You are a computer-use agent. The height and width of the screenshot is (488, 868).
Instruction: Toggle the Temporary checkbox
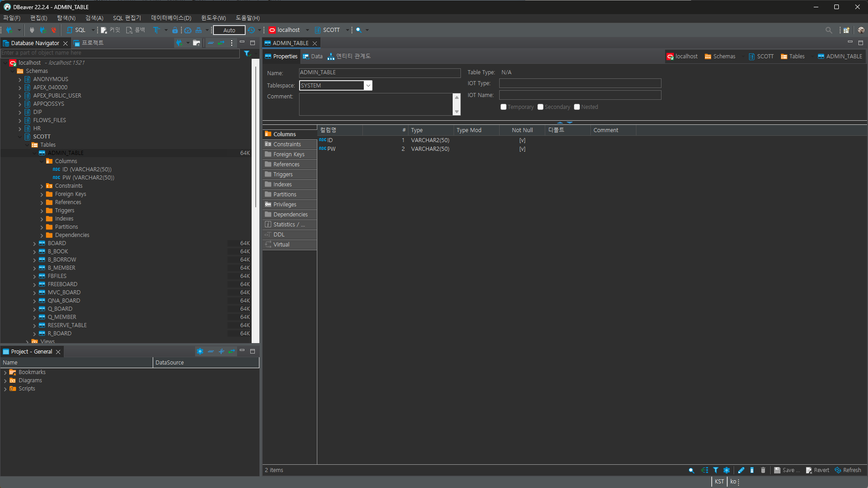tap(503, 107)
